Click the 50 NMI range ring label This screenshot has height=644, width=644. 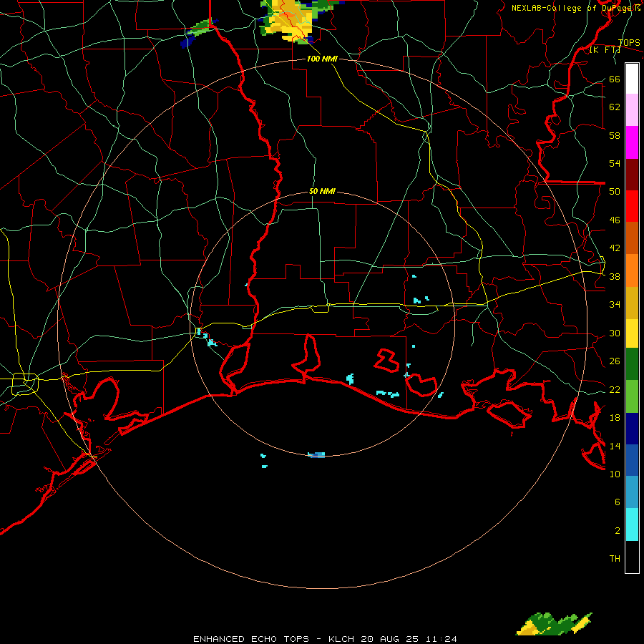click(x=322, y=191)
